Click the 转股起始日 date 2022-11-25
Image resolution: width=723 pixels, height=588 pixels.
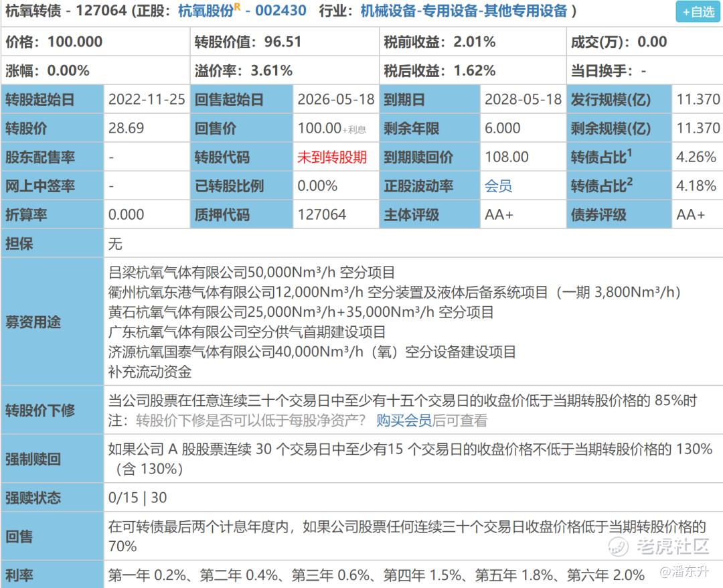point(147,99)
